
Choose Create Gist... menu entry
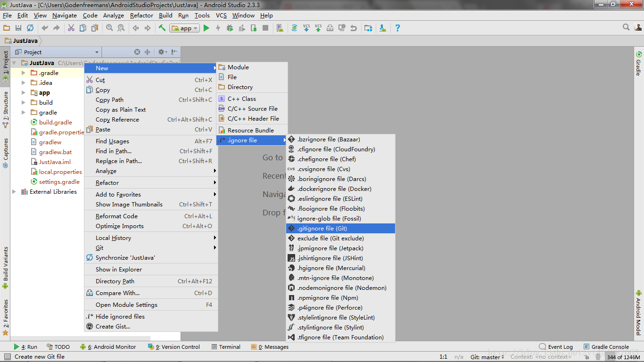[x=151, y=326]
